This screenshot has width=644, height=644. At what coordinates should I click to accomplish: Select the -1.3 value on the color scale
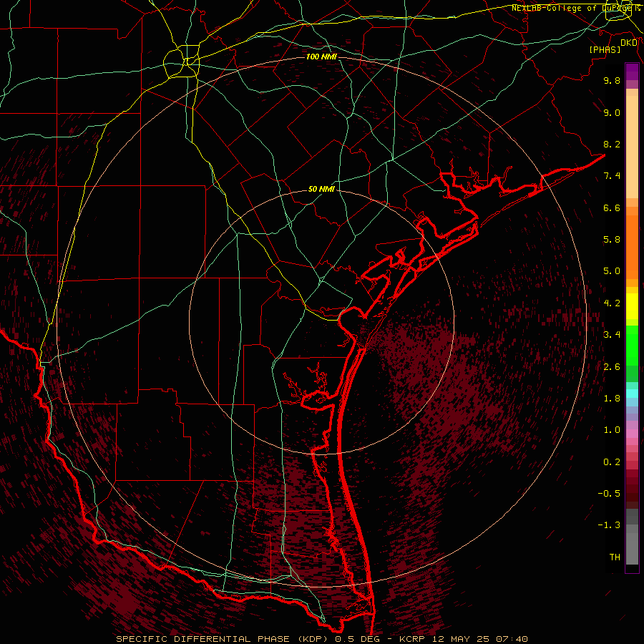coord(609,525)
